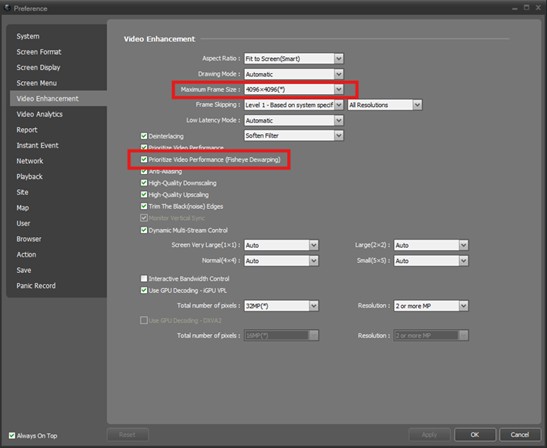Toggle Prioritize Video Performance (Fisheye Dewarping)
The width and height of the screenshot is (547, 448).
pos(144,159)
